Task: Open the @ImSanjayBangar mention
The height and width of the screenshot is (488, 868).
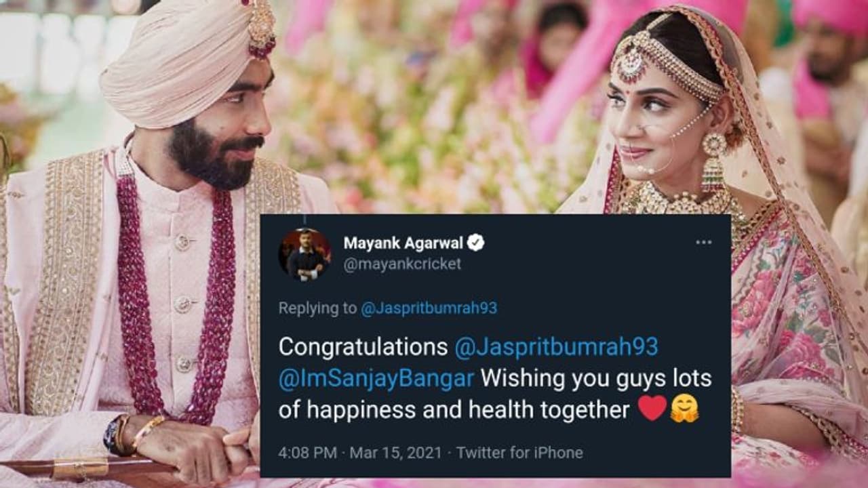Action: click(376, 378)
